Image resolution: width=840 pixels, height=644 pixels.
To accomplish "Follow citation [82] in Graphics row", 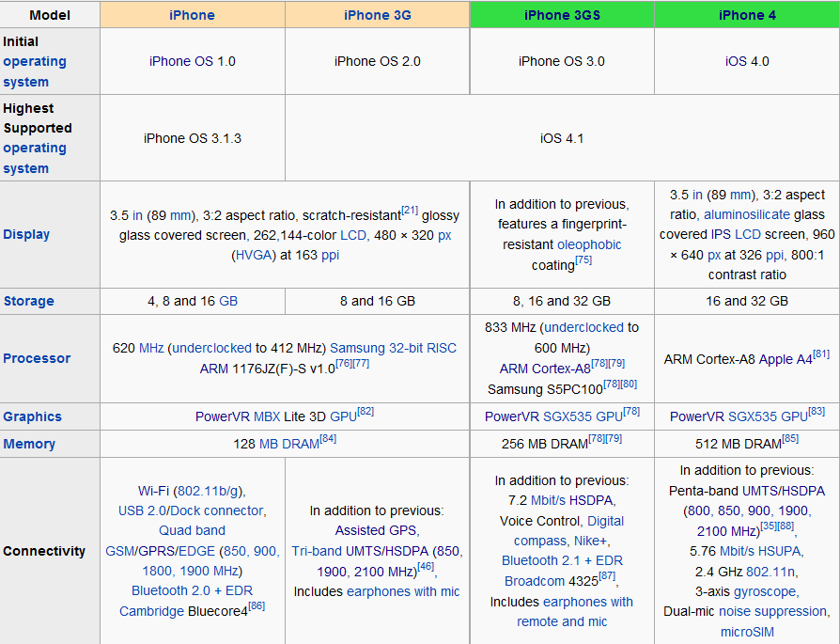I will pos(366,411).
